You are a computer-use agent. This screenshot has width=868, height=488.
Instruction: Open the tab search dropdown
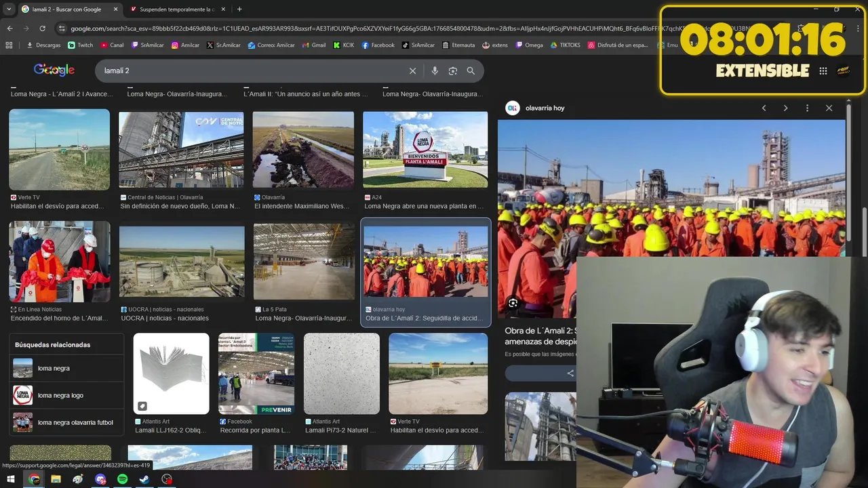[x=9, y=9]
